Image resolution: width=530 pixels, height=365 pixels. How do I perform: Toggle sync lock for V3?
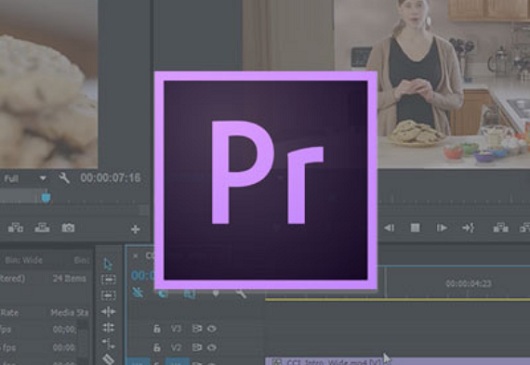pyautogui.click(x=197, y=328)
